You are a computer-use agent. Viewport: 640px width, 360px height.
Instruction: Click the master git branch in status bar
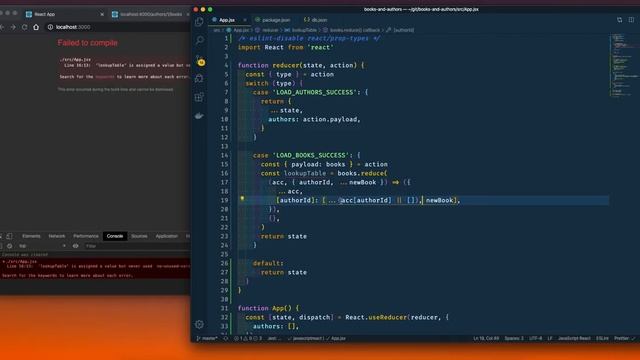(x=207, y=338)
